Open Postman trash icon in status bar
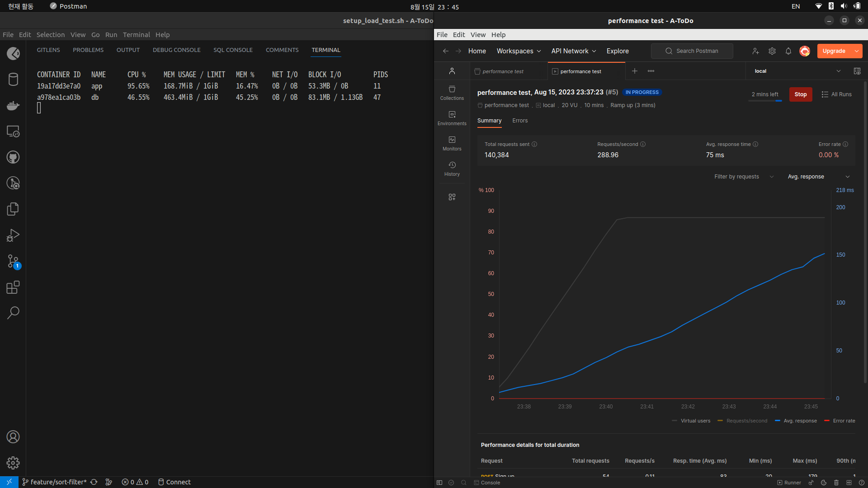 click(836, 483)
